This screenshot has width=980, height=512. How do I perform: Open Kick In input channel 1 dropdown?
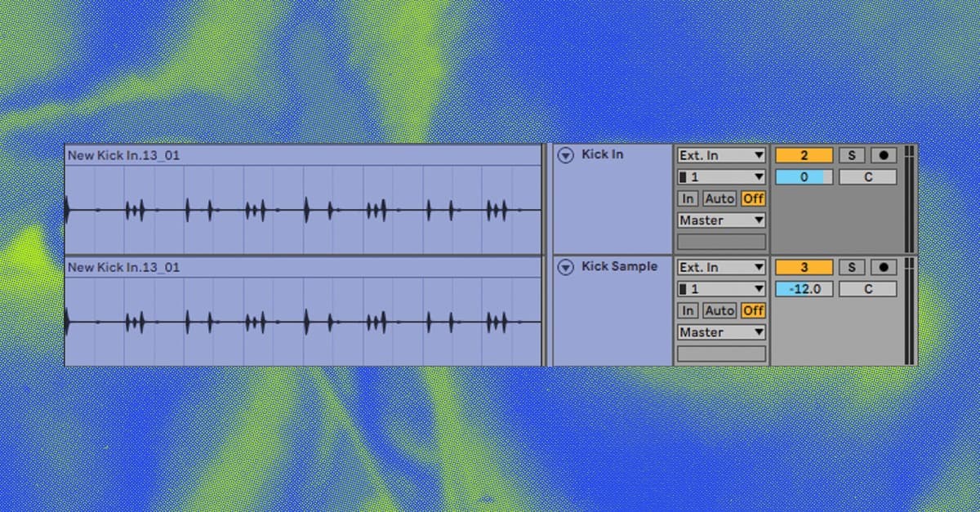721,177
